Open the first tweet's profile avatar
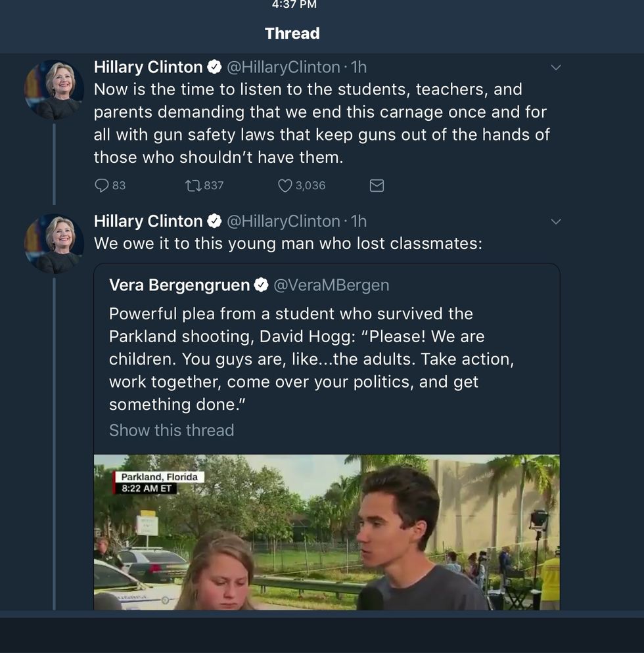 (54, 89)
